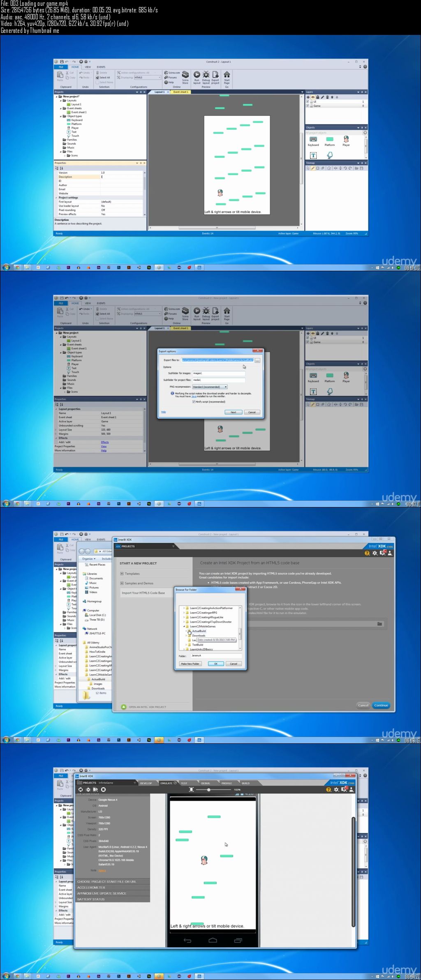
Task: Click folder browse icon in the XDK import field
Action: [x=380, y=624]
